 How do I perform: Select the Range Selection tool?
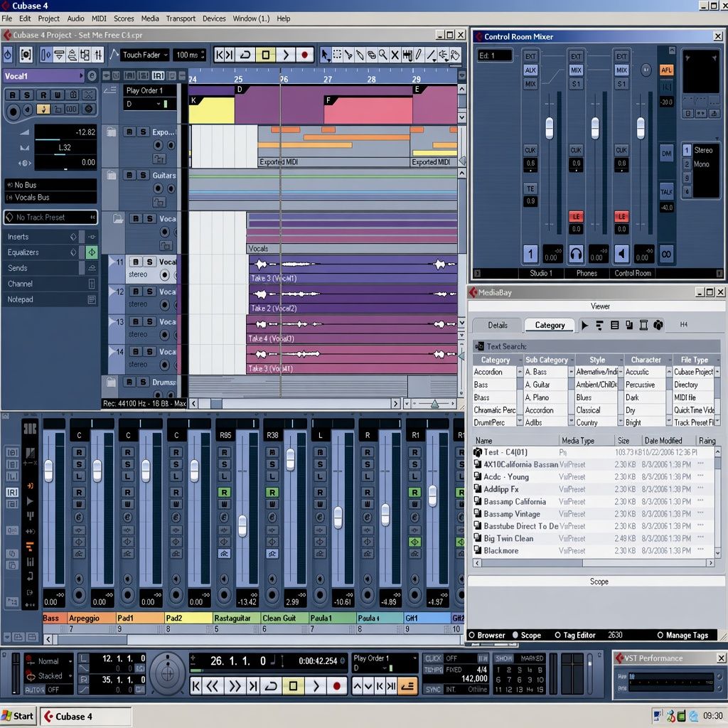coord(337,55)
